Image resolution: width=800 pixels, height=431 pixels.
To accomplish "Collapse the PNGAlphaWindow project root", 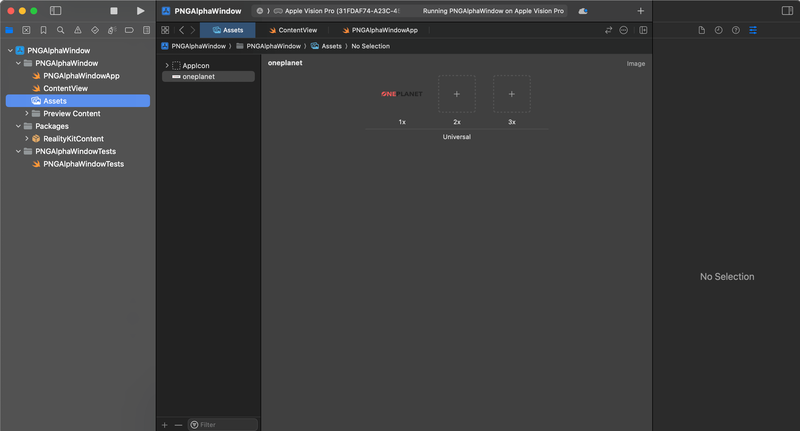I will [10, 50].
